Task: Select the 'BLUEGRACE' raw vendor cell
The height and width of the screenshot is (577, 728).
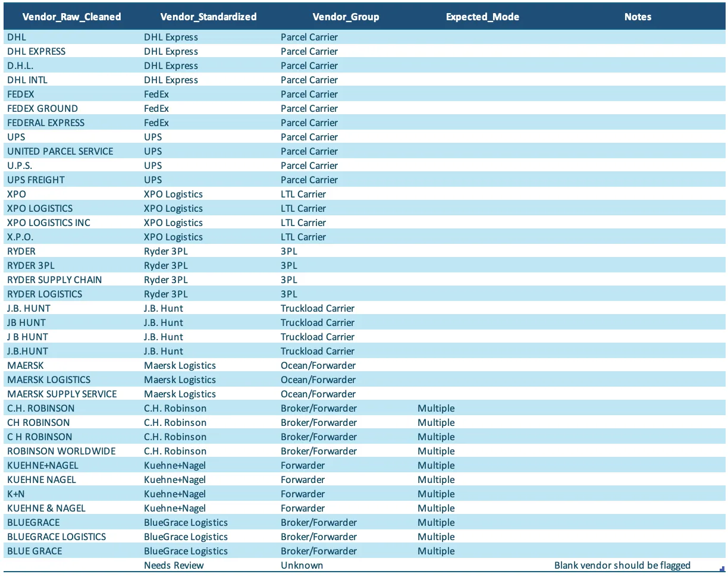Action: click(72, 522)
